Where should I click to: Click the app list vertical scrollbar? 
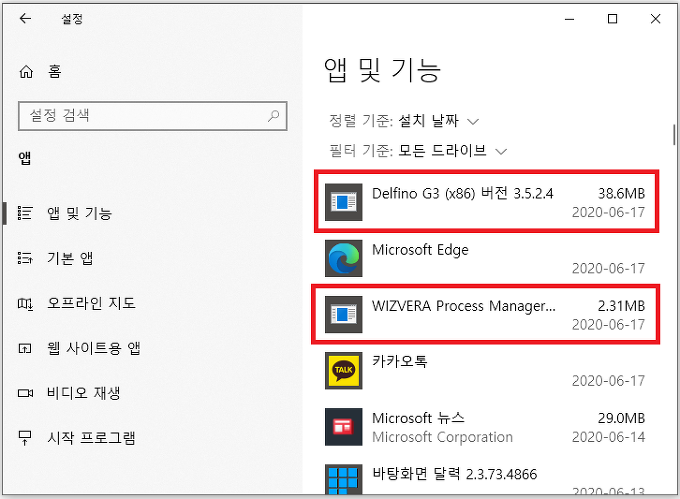pyautogui.click(x=674, y=135)
